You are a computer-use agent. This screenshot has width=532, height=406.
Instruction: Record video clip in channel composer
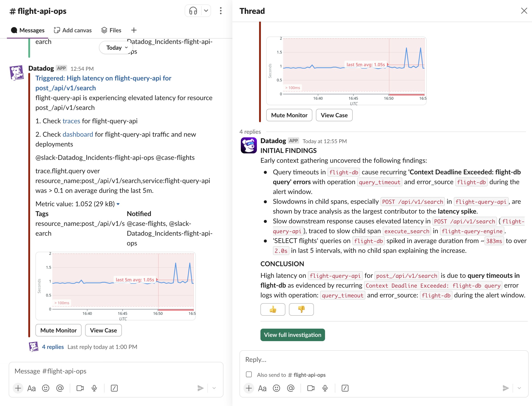[80, 388]
